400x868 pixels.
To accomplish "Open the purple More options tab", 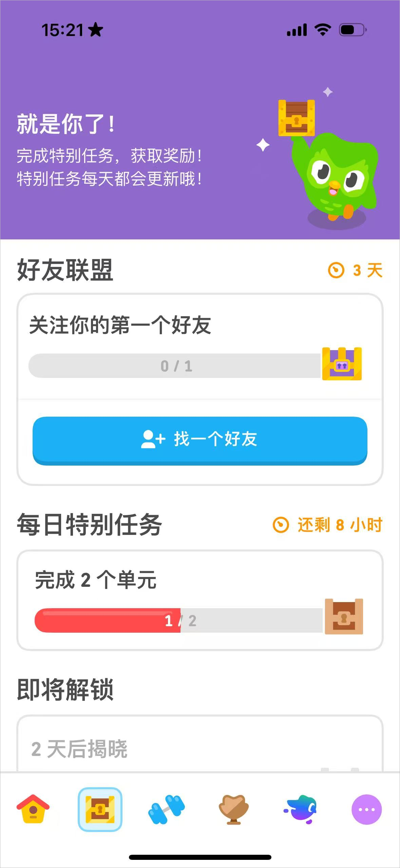I will click(x=366, y=809).
